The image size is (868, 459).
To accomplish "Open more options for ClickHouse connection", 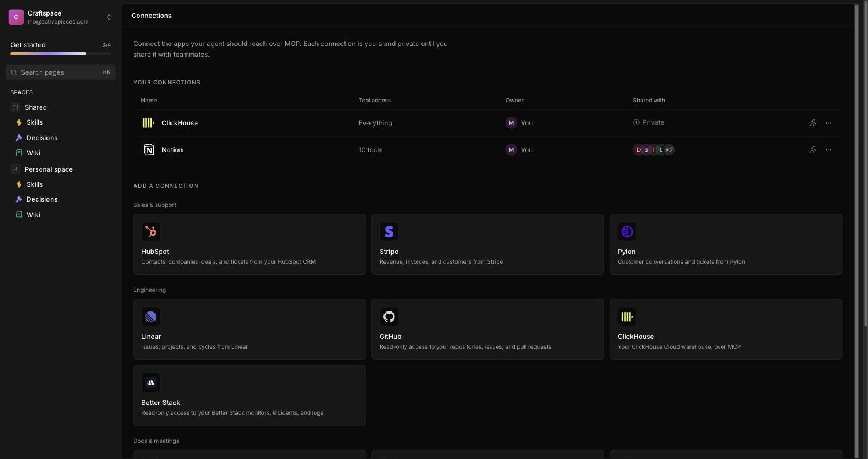I will 828,123.
